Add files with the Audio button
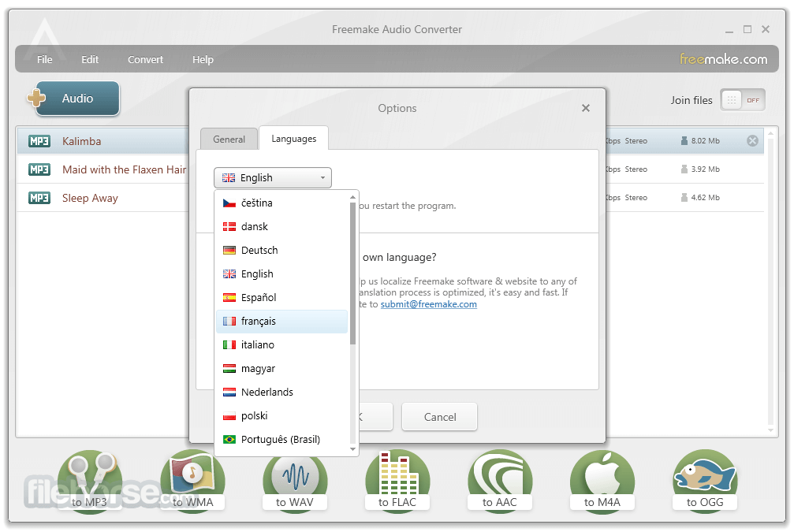The height and width of the screenshot is (532, 794). (x=77, y=99)
